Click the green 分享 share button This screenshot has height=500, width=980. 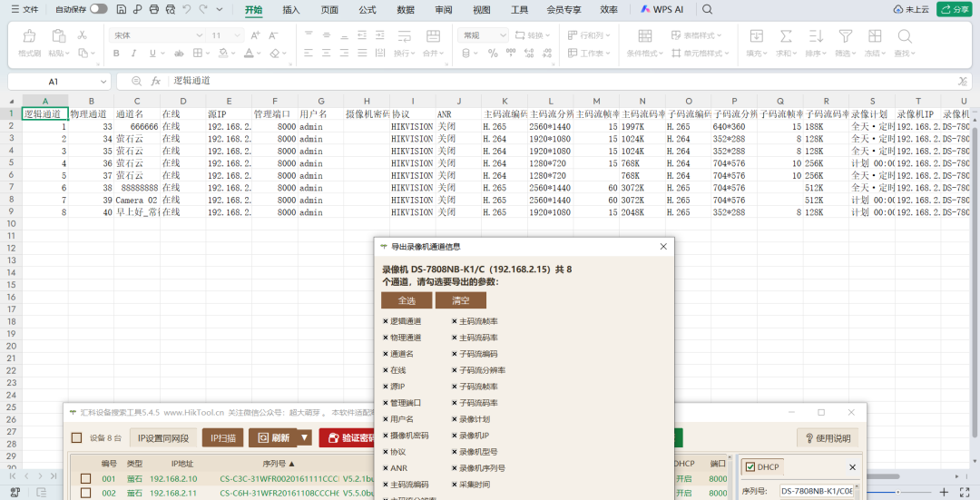[955, 9]
